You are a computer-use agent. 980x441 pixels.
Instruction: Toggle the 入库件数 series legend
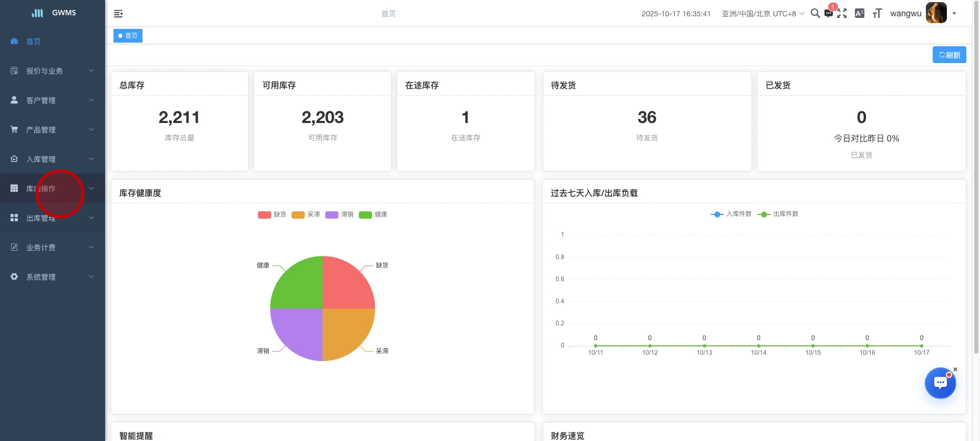coord(731,214)
